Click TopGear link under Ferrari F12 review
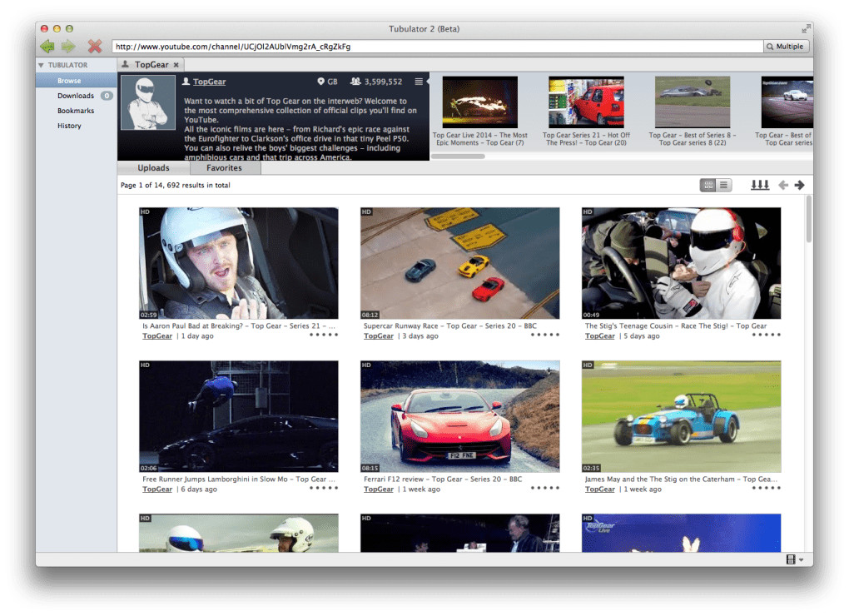 coord(379,489)
